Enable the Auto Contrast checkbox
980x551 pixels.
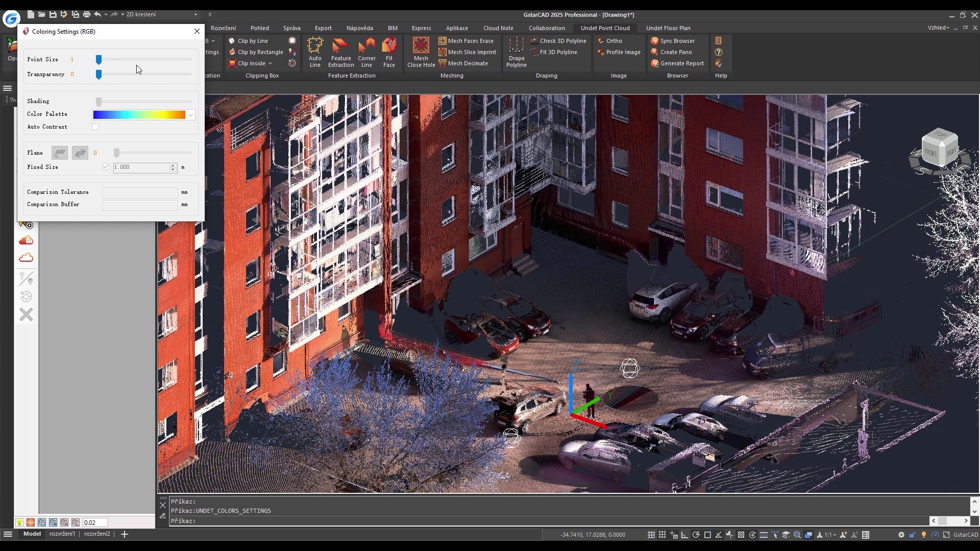coord(95,127)
